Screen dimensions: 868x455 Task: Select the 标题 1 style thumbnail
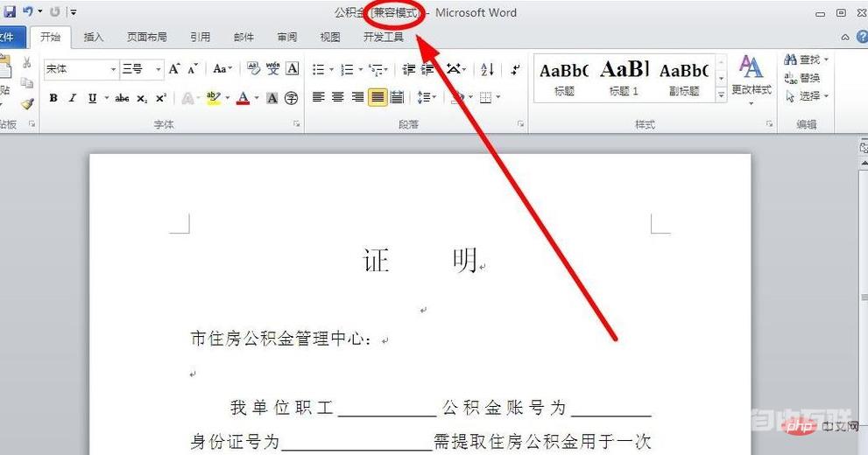[625, 76]
